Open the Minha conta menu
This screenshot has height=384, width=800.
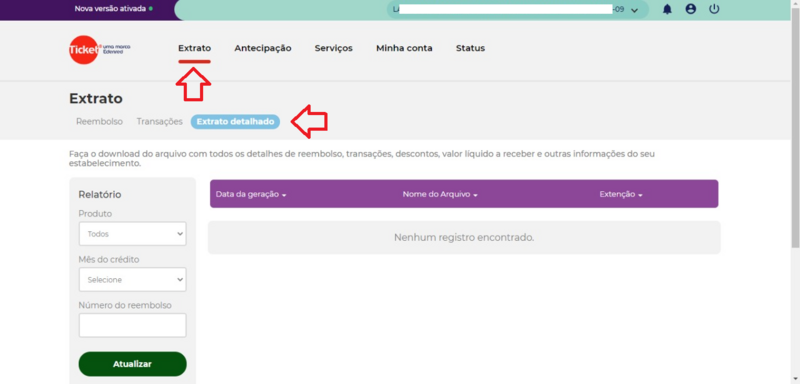click(404, 48)
